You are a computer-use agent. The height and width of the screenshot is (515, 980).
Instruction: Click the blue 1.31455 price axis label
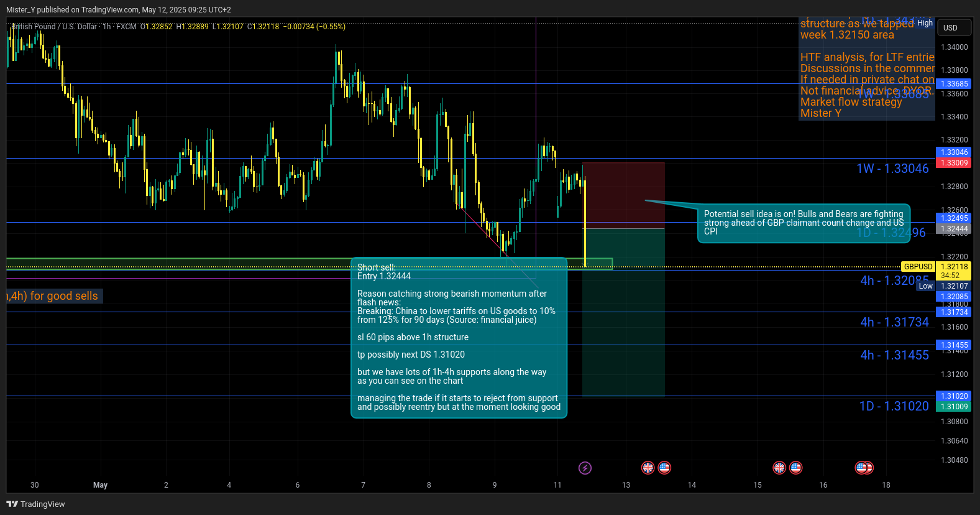954,345
